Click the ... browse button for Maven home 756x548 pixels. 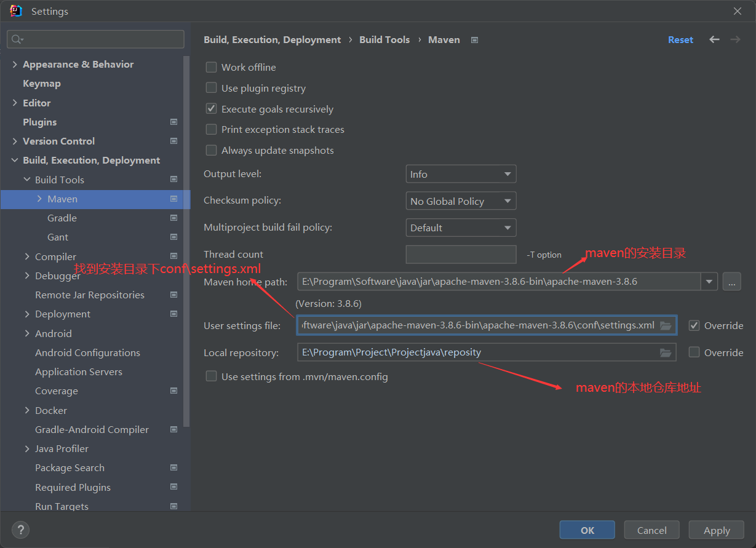tap(731, 282)
